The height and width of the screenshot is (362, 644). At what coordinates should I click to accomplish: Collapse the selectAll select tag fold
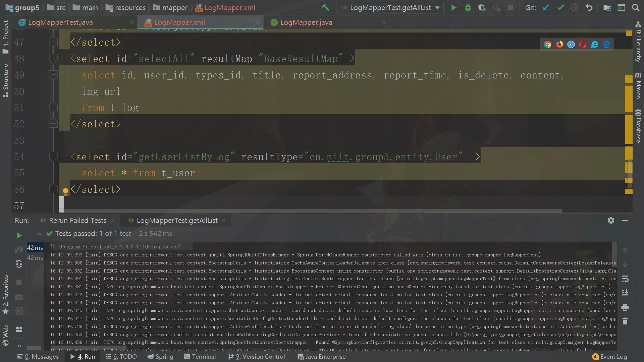tap(53, 59)
